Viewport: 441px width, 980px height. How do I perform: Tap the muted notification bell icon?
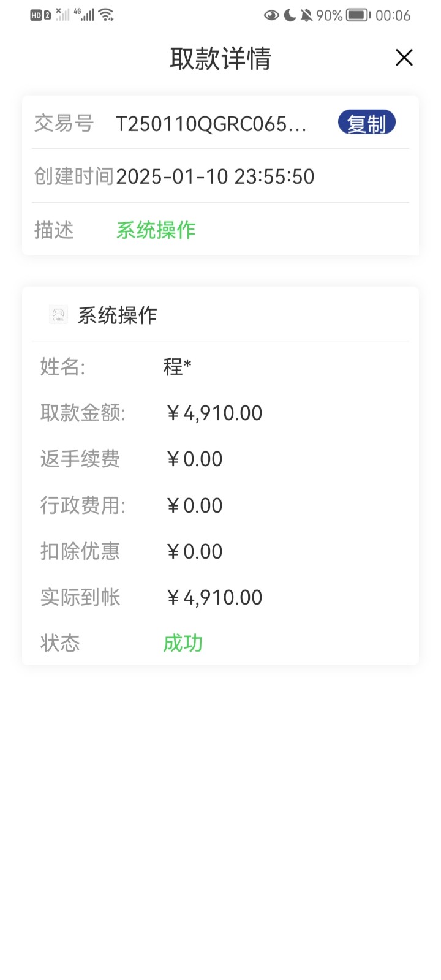coord(306,15)
